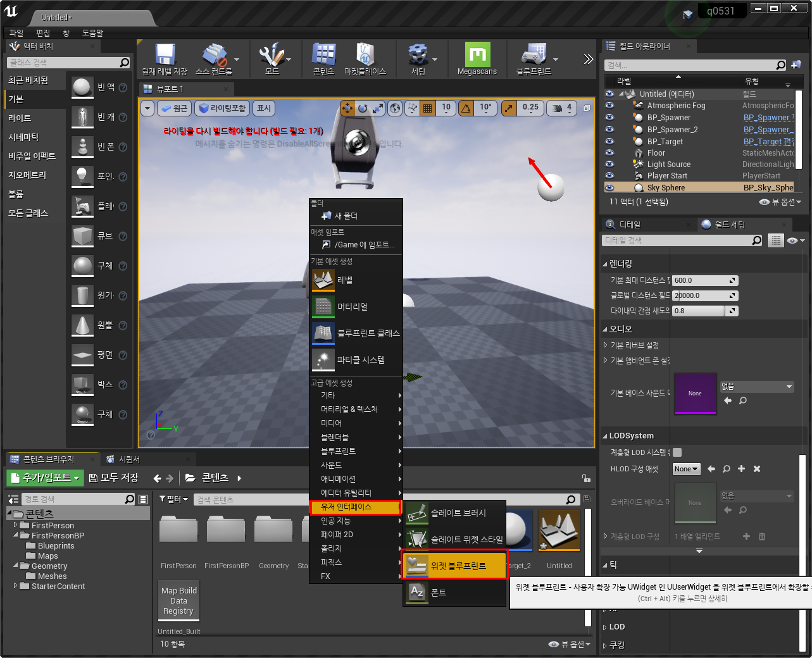The height and width of the screenshot is (658, 812).
Task: Open the 뷰 옵션 link in World Outliner
Action: point(780,202)
